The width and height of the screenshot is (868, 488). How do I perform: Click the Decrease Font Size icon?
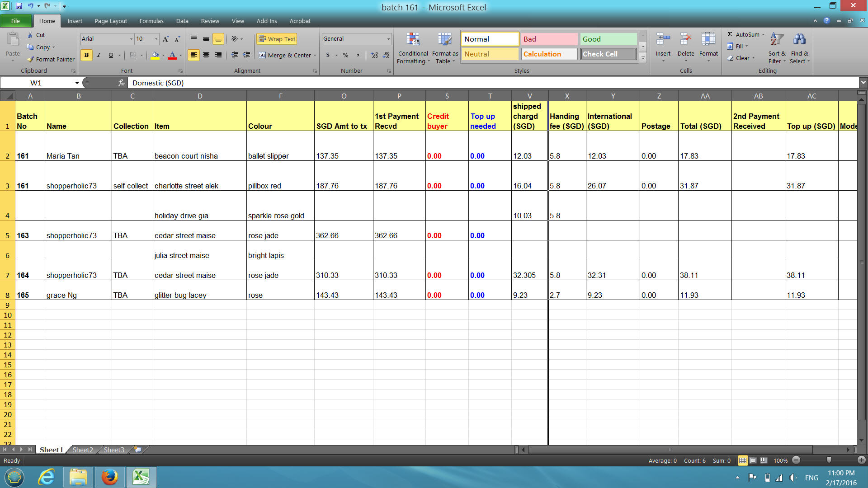click(177, 39)
